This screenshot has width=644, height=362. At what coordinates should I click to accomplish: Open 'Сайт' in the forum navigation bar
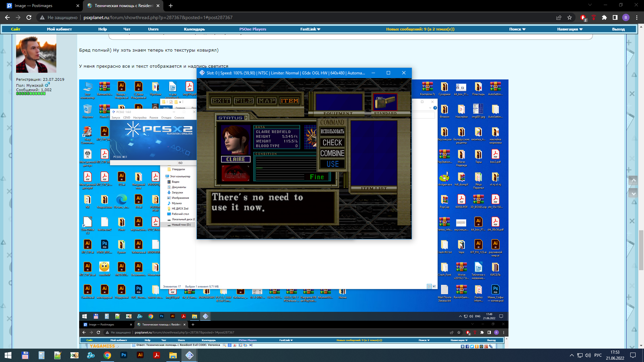15,29
